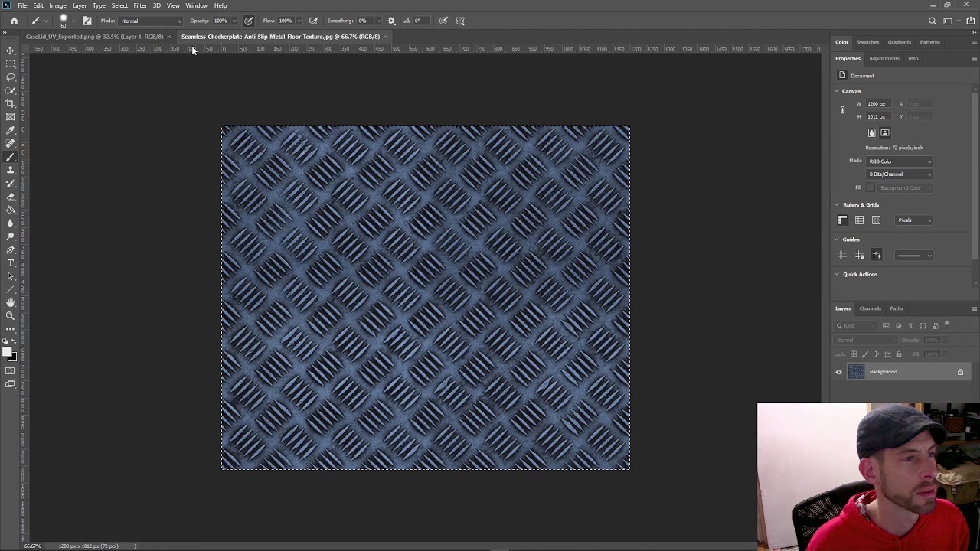This screenshot has width=980, height=551.
Task: Select the Hand tool
Action: tap(10, 303)
